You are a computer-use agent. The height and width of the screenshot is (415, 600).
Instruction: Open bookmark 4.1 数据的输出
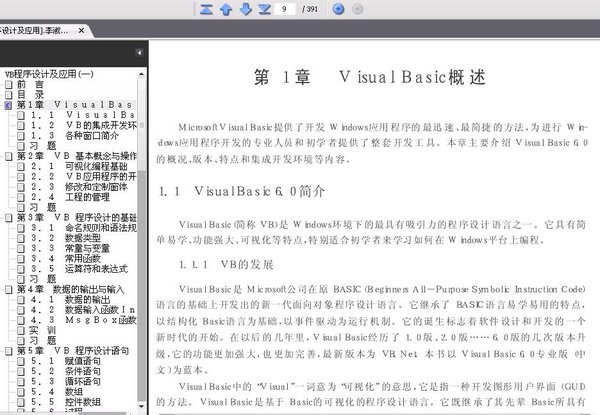(70, 299)
